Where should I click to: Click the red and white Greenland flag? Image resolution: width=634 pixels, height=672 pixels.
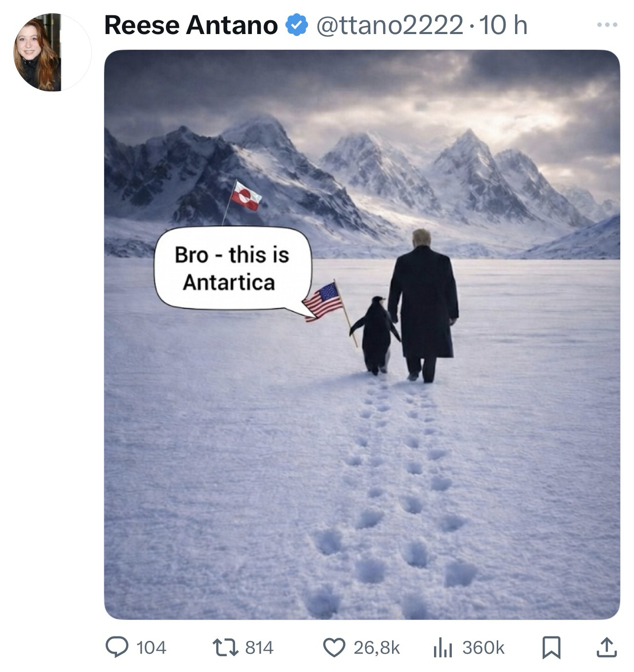[246, 196]
